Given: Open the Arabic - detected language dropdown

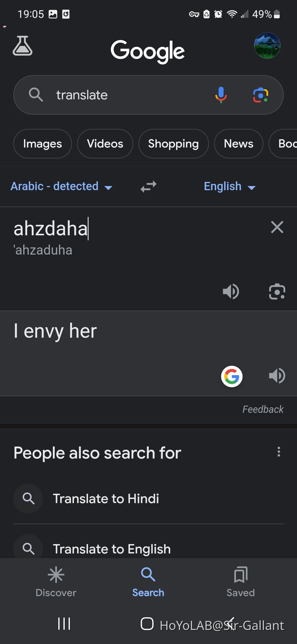Looking at the screenshot, I should 61,186.
